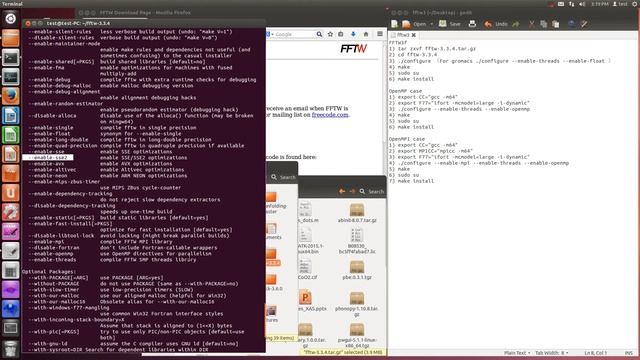The image size is (640, 360).
Task: Open the mail indicator in the top panel
Action: (561, 4)
